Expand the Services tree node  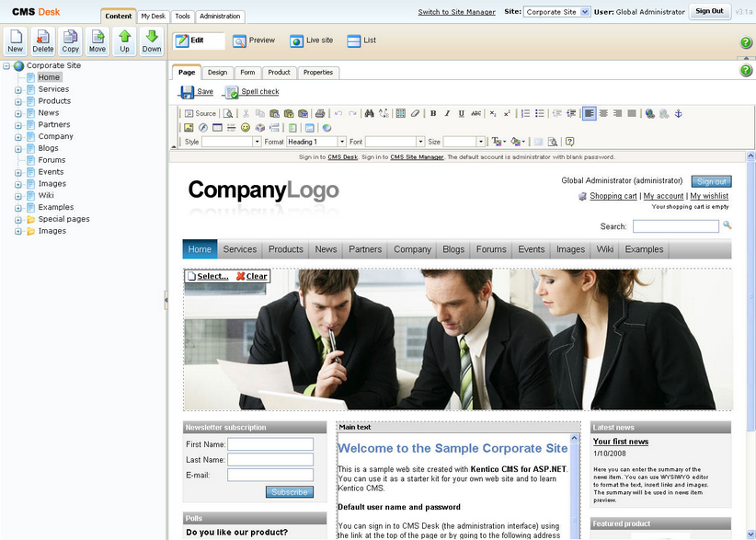[17, 89]
